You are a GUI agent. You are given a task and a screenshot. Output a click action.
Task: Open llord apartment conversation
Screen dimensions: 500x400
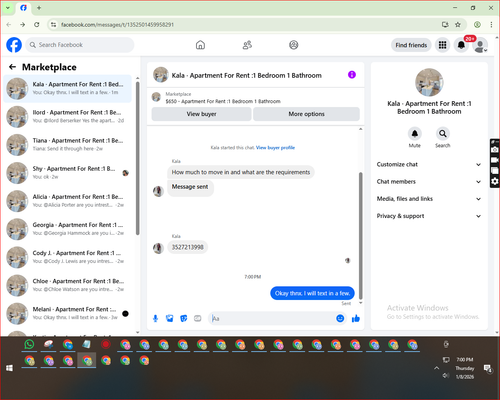coord(68,117)
